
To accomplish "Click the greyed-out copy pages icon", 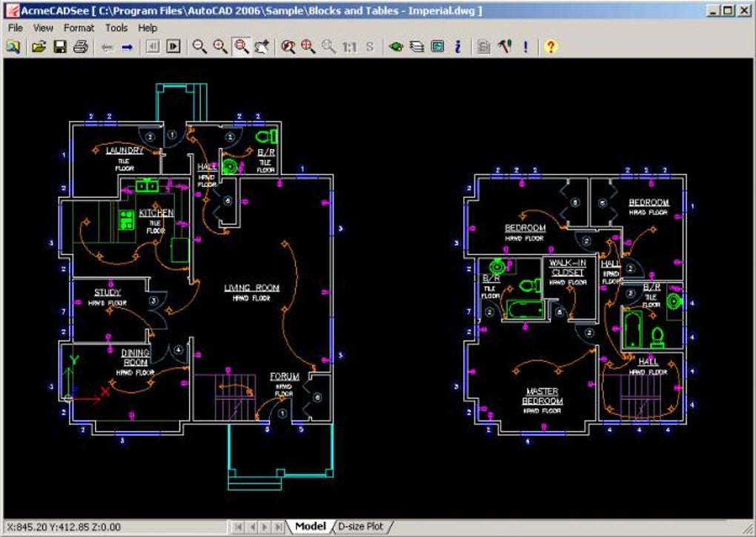I will pyautogui.click(x=483, y=47).
